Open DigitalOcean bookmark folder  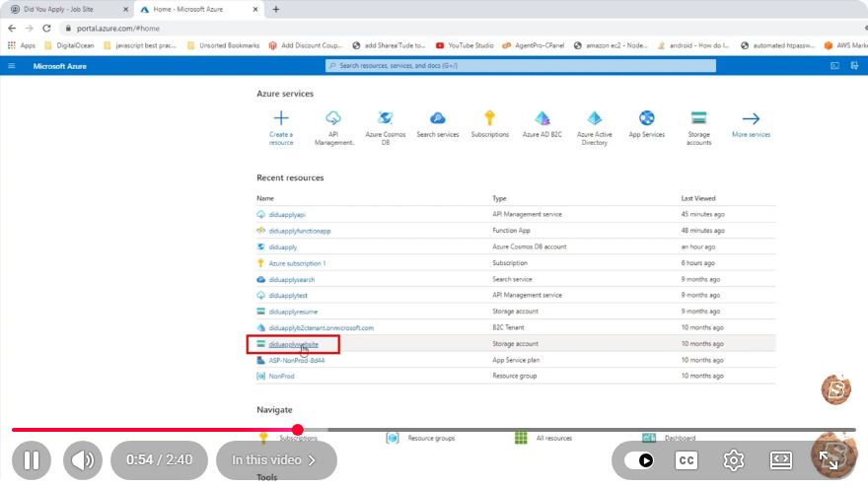69,45
